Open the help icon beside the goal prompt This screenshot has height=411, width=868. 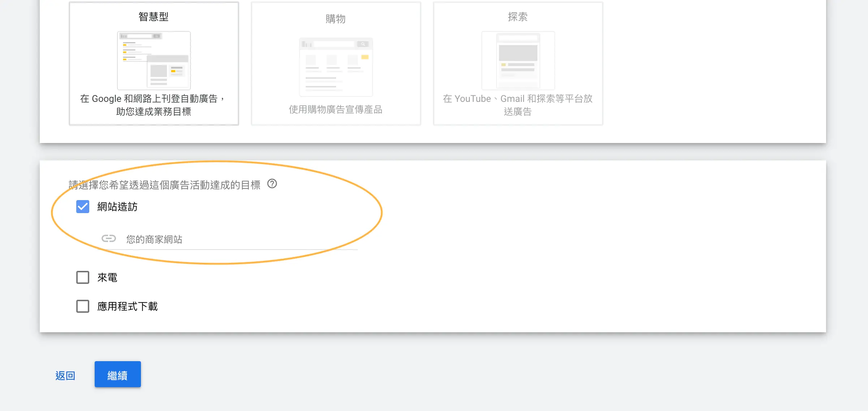[x=272, y=184]
